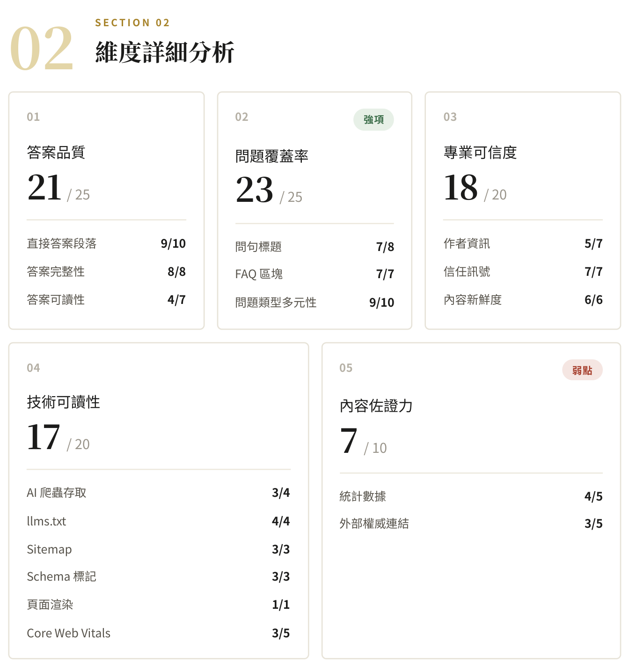
Task: Select the llms.txt row label
Action: point(46,521)
